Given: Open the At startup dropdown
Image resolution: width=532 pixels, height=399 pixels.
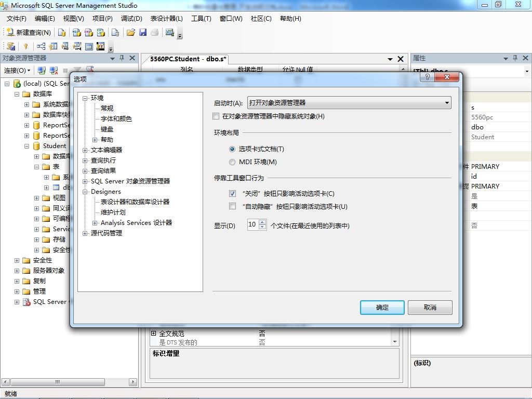Looking at the screenshot, I should point(349,103).
